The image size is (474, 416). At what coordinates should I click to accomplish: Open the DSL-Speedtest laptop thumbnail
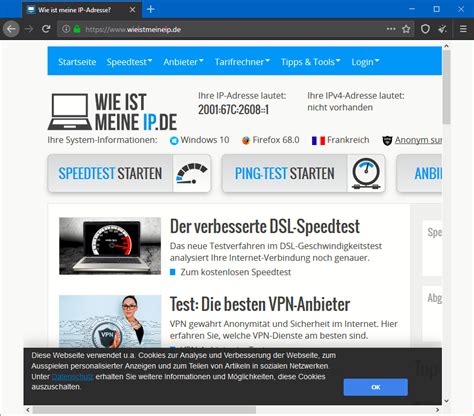pyautogui.click(x=110, y=246)
